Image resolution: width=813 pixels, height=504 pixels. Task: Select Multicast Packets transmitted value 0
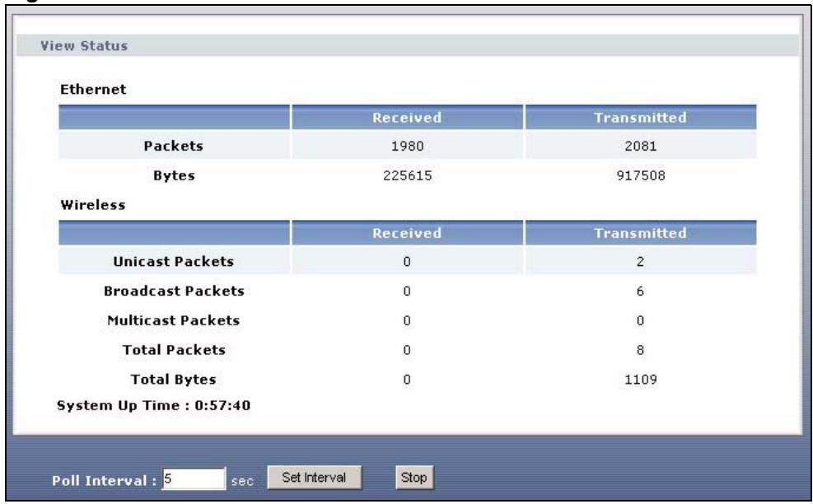point(640,320)
